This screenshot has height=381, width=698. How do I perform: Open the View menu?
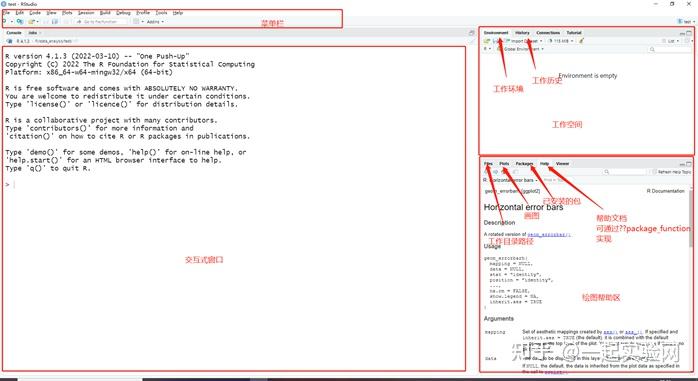point(51,13)
